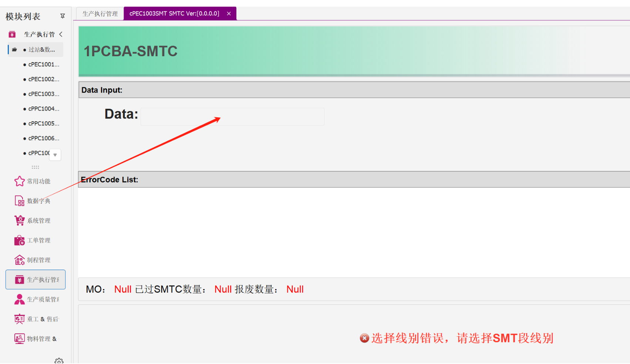630x364 pixels.
Task: Select the cPEC1003SMT SMTC Ver tab
Action: (x=174, y=13)
